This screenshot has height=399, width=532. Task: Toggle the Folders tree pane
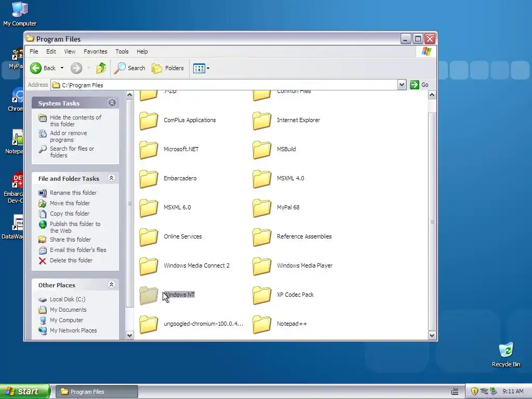(x=168, y=68)
